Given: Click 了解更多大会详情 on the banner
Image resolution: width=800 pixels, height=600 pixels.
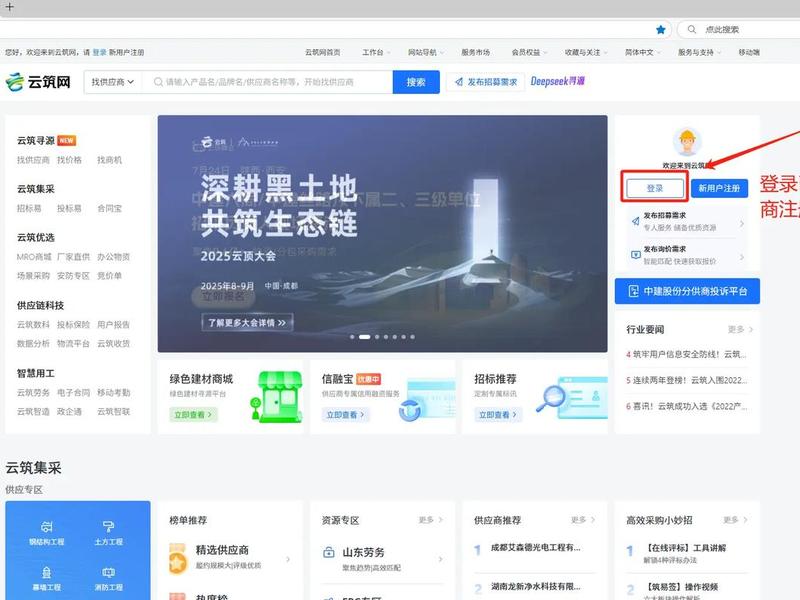Looking at the screenshot, I should coord(247,322).
